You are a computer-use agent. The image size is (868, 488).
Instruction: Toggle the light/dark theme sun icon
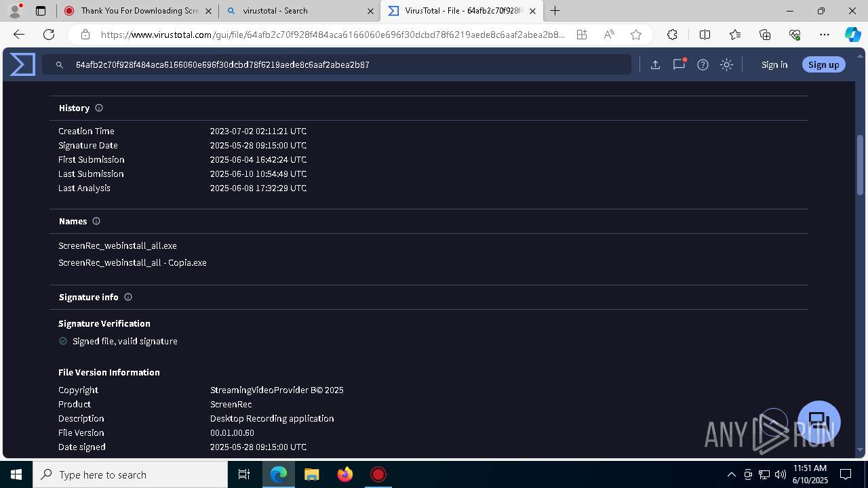[726, 64]
